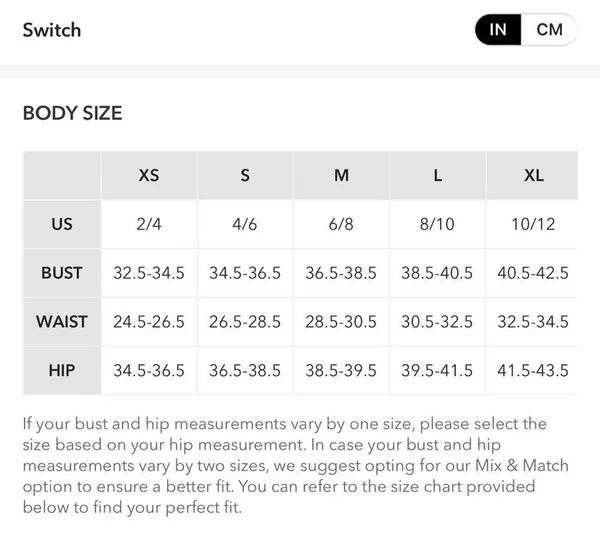Select the WAIST row label
Image resolution: width=600 pixels, height=536 pixels.
62,322
